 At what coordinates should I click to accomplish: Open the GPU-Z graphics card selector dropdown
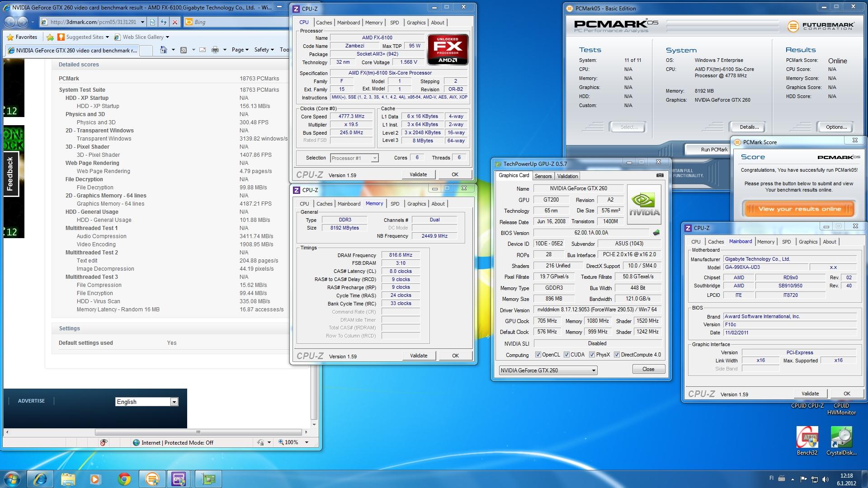click(x=594, y=371)
